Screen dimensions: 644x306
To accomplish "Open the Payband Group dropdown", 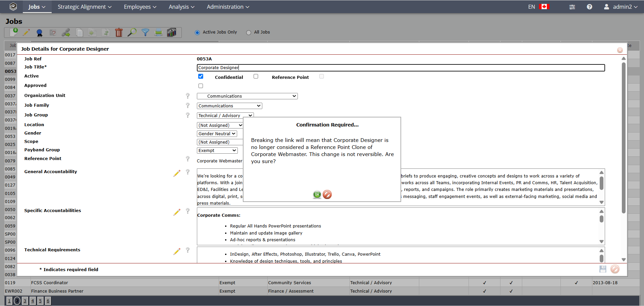I will point(217,151).
